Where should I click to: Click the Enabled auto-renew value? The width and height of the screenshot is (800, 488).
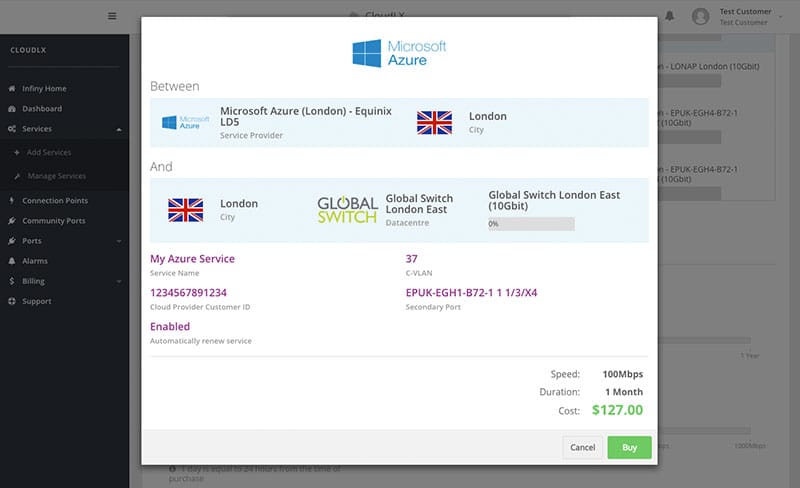(x=170, y=327)
